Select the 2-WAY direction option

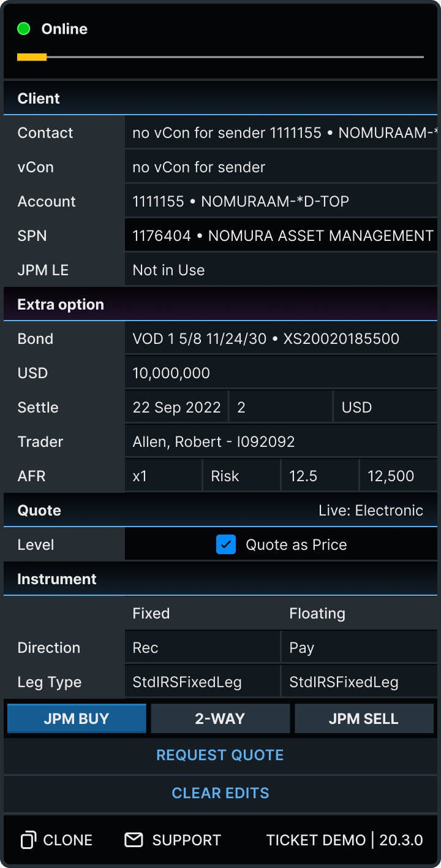point(220,718)
